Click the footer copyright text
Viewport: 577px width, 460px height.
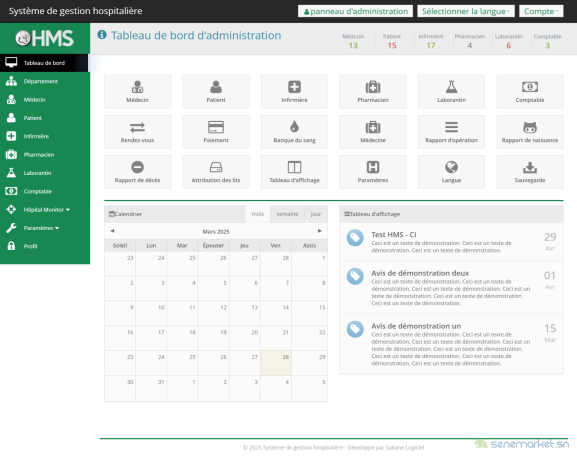click(x=333, y=447)
